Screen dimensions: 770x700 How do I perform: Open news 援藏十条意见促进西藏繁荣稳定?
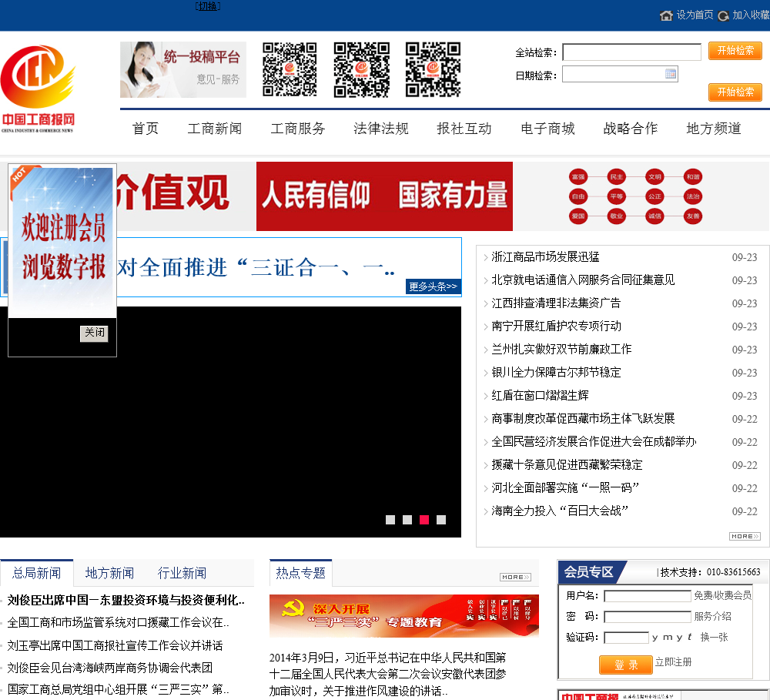click(x=567, y=464)
